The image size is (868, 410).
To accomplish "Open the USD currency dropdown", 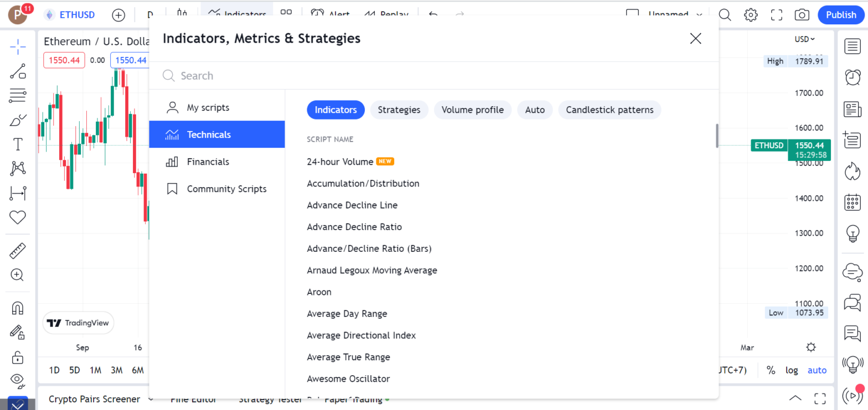I will click(x=805, y=39).
